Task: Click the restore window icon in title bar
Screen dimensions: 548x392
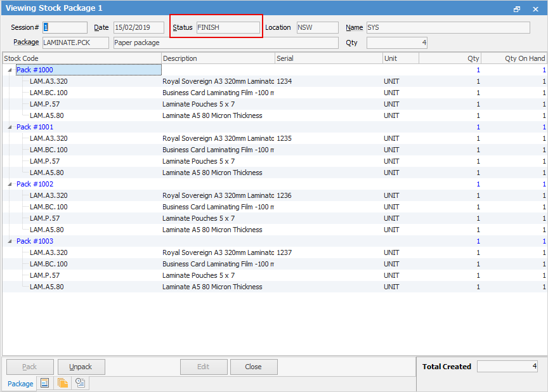Action: [x=517, y=9]
